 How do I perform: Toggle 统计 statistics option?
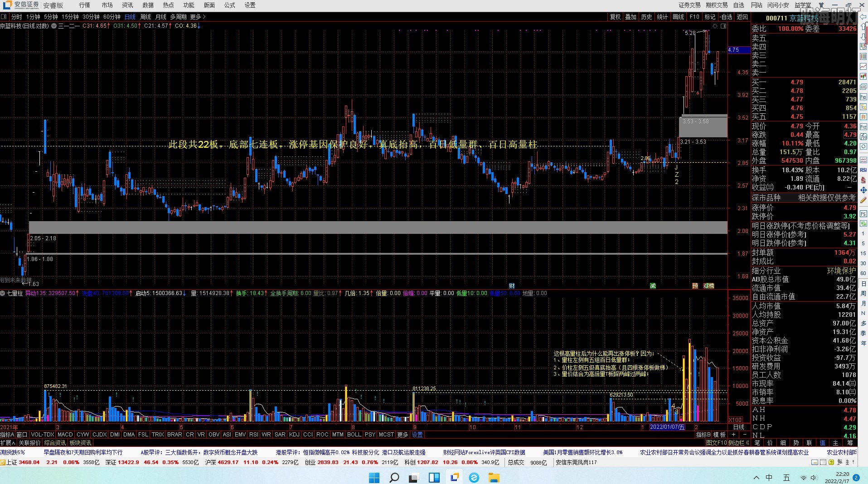point(663,17)
